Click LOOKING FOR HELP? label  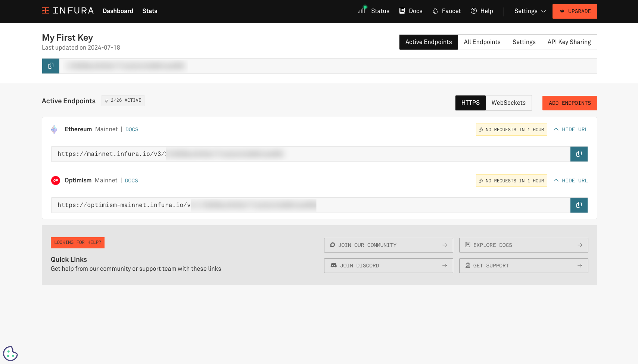78,242
